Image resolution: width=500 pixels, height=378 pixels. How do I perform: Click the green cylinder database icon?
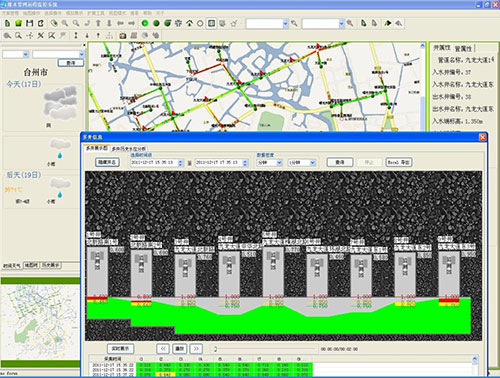tap(167, 23)
